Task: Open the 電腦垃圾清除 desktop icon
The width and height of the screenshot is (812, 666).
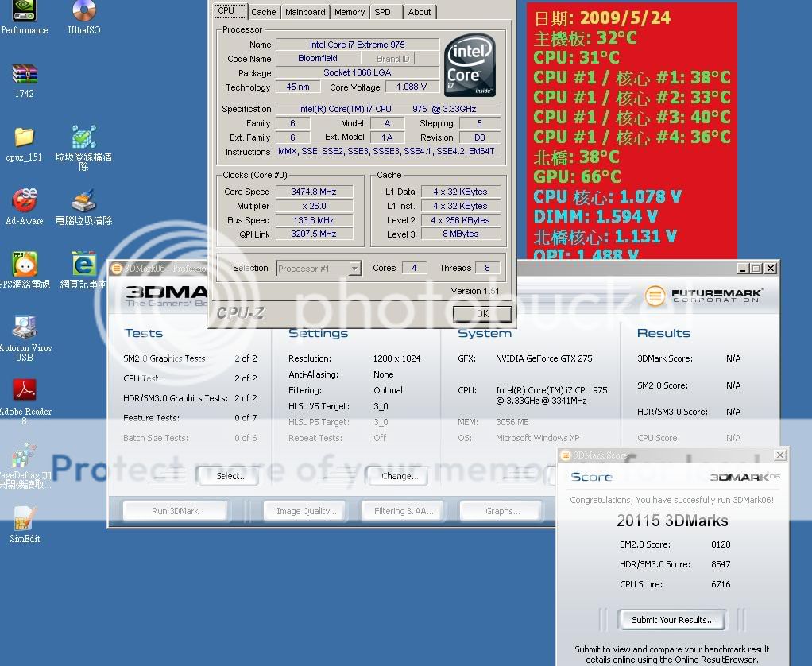Action: [x=83, y=207]
